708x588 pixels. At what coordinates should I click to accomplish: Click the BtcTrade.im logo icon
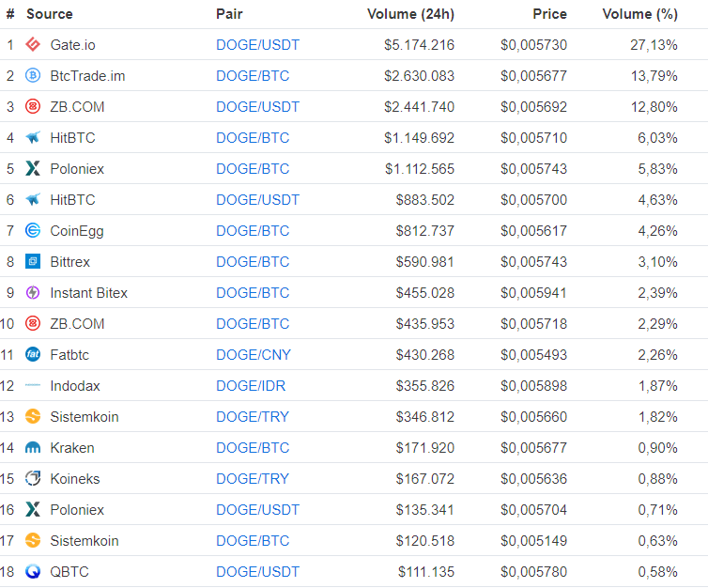[33, 75]
